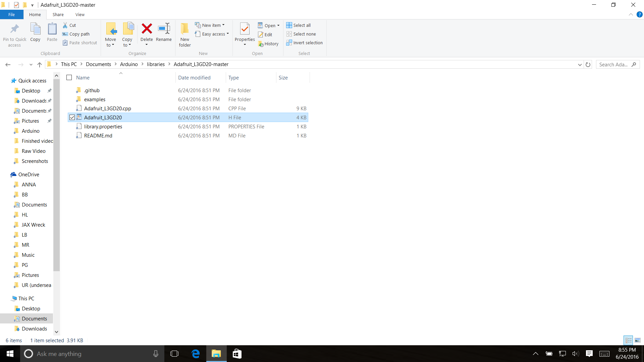Click the taskbar clock and date

pyautogui.click(x=627, y=354)
